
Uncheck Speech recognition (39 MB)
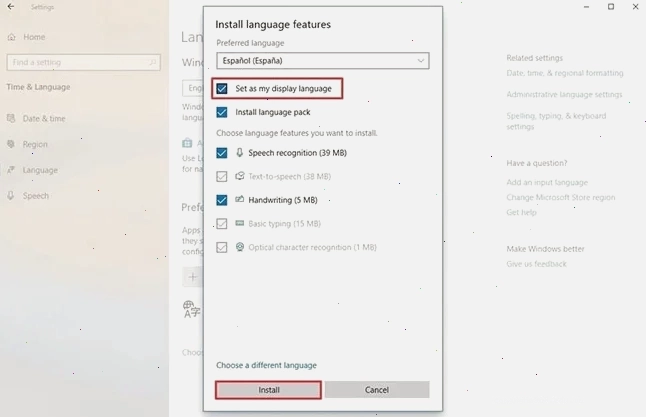222,153
